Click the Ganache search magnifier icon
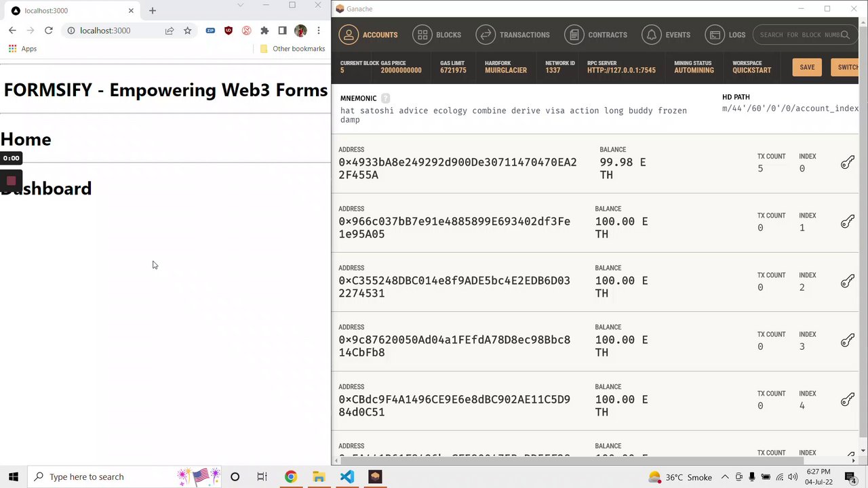The height and width of the screenshot is (488, 868). (x=845, y=35)
